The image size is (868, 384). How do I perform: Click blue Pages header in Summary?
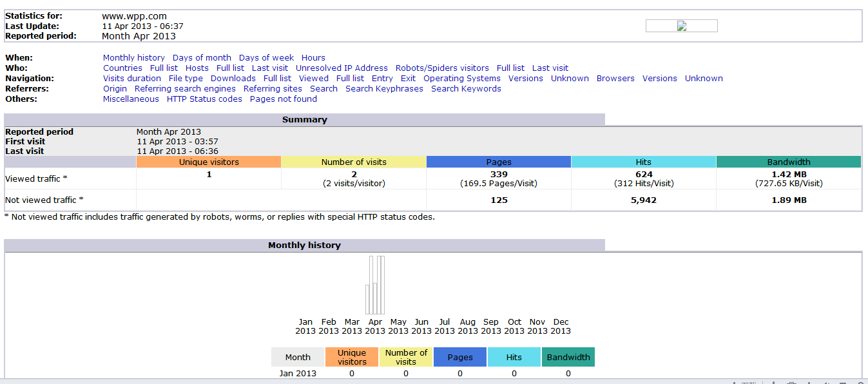point(499,162)
